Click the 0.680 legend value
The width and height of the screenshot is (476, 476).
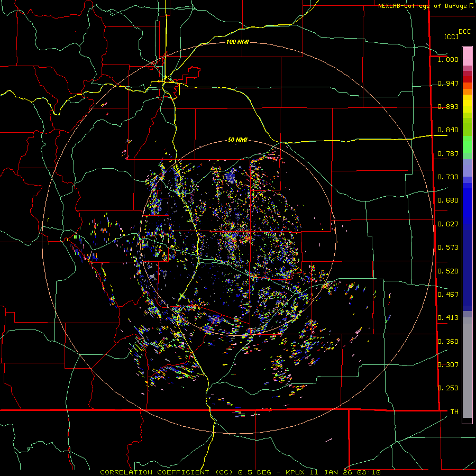[448, 200]
